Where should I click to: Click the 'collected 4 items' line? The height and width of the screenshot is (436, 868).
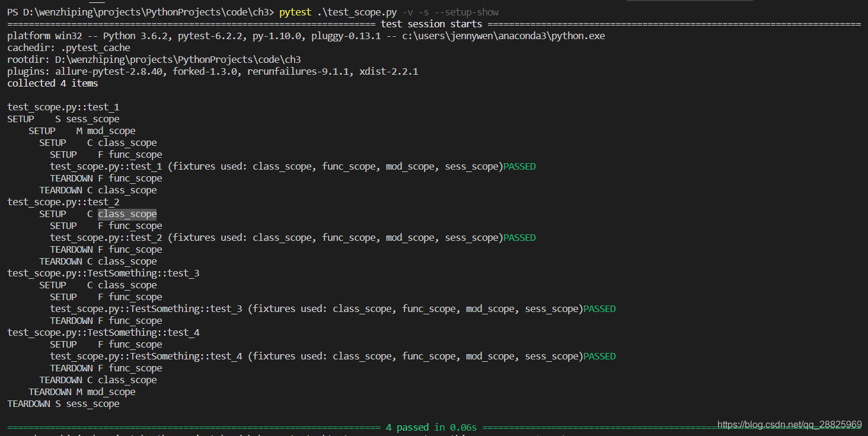tap(53, 84)
